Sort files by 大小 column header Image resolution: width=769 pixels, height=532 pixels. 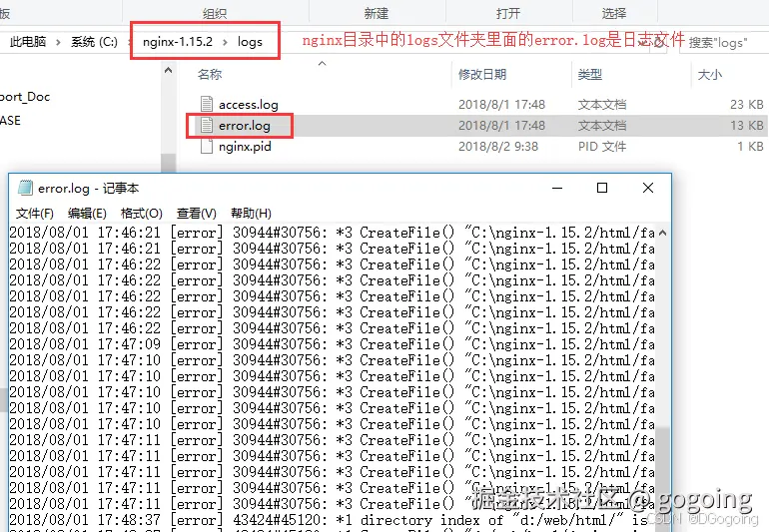(x=710, y=75)
